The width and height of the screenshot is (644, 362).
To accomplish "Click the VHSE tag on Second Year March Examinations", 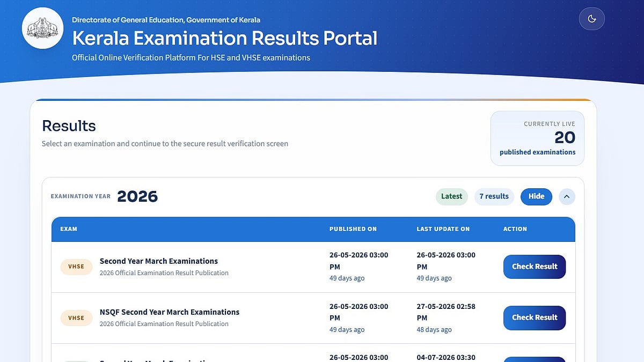I will click(76, 267).
